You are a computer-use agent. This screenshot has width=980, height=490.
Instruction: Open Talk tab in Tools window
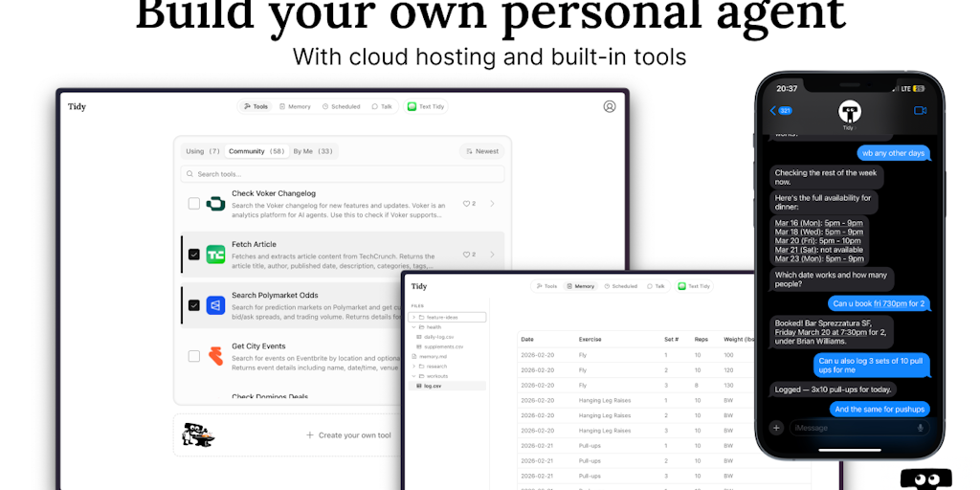point(382,107)
